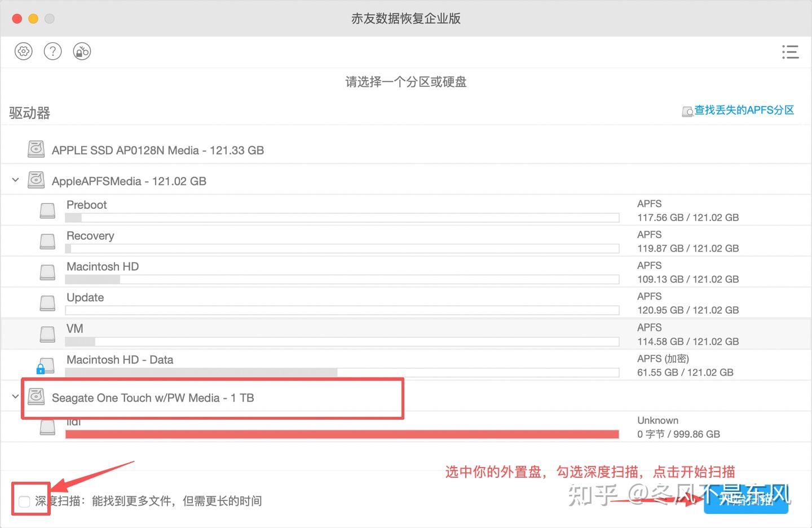Click the Recovery usage bar

[x=342, y=249]
